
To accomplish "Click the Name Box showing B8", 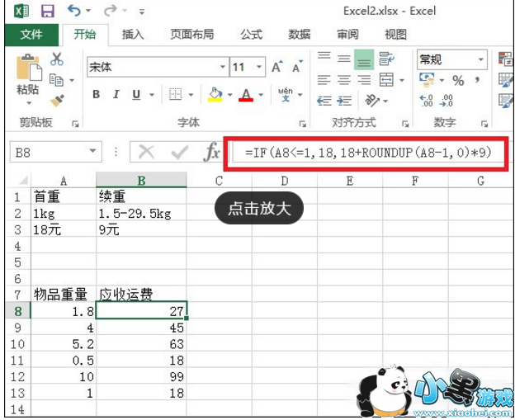I will click(56, 153).
